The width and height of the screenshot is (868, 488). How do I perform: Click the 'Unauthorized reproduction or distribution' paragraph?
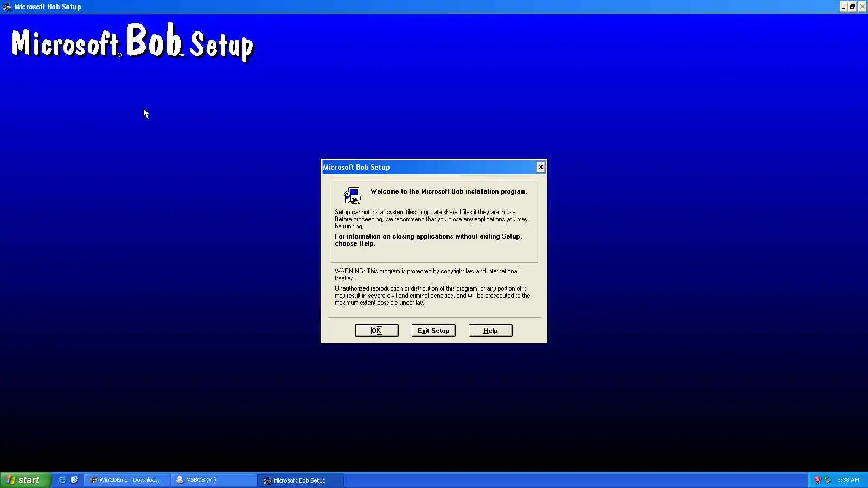[x=432, y=296]
